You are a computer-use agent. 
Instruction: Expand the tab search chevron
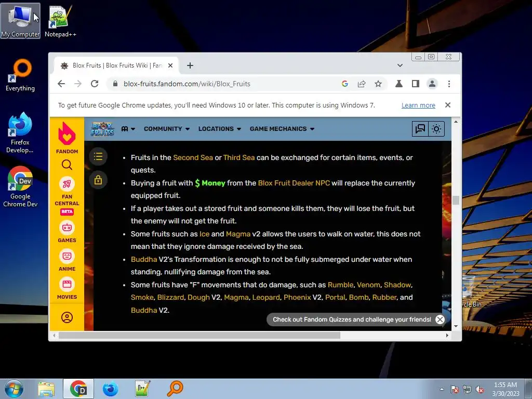coord(400,65)
